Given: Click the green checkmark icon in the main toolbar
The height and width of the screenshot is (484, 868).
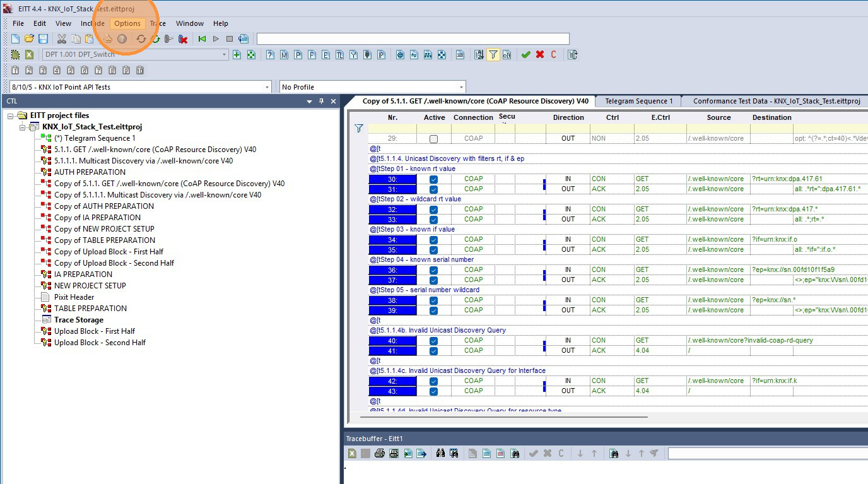Looking at the screenshot, I should (525, 55).
